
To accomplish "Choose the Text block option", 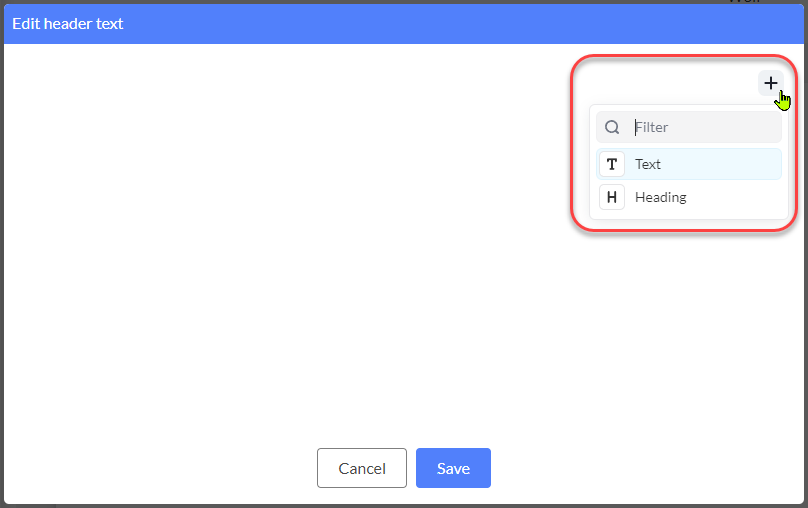I will tap(689, 164).
